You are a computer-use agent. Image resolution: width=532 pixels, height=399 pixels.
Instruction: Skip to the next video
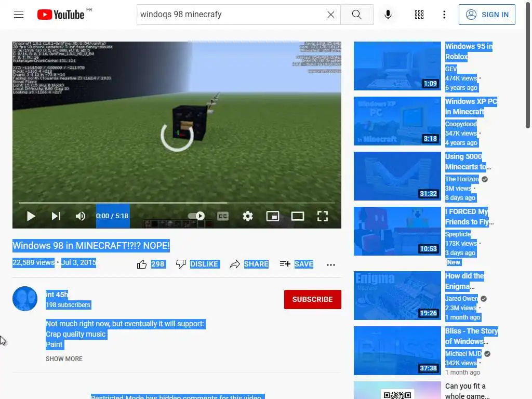(56, 216)
